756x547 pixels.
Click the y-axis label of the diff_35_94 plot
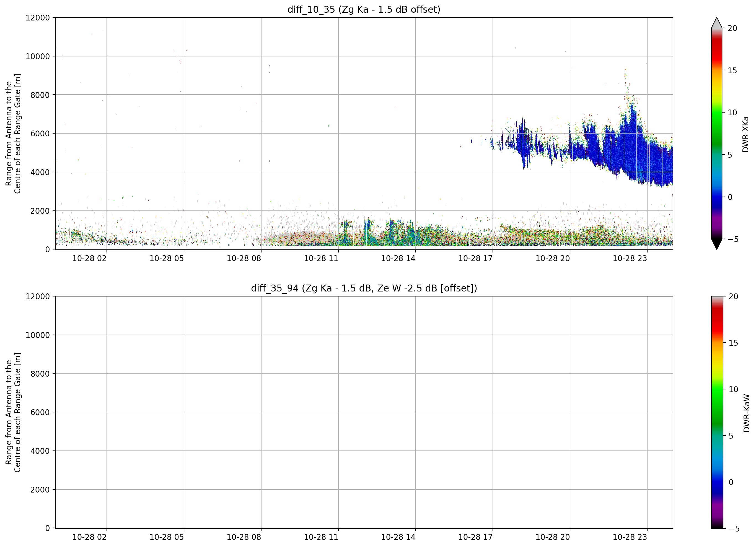(x=13, y=412)
